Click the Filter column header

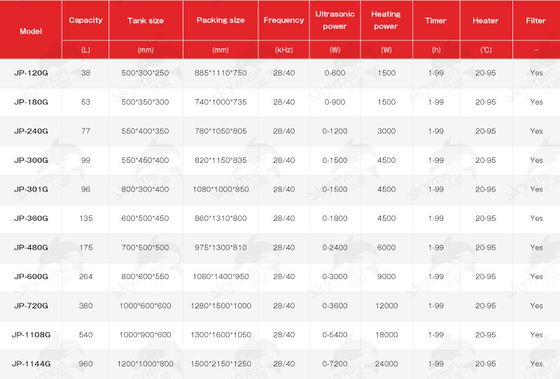pyautogui.click(x=536, y=21)
